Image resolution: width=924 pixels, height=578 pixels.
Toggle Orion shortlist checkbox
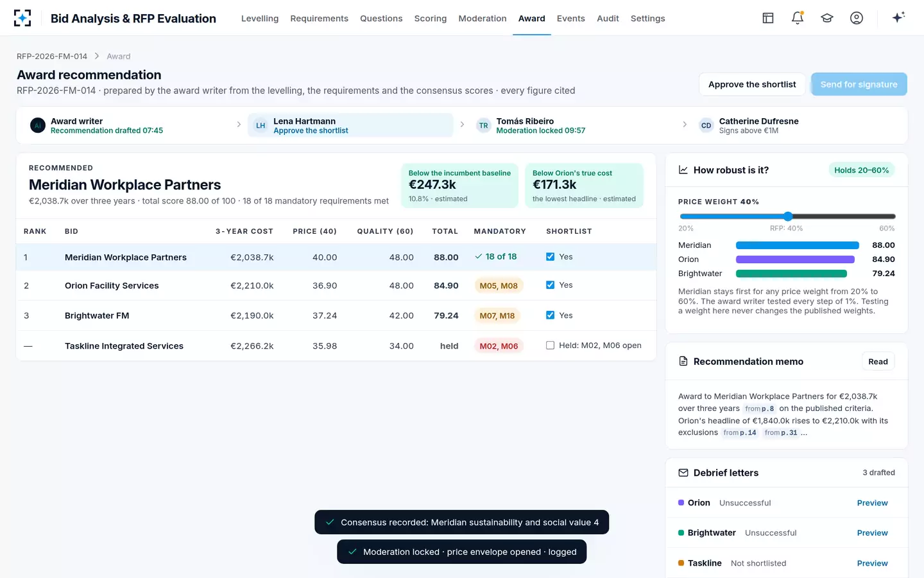pyautogui.click(x=550, y=285)
